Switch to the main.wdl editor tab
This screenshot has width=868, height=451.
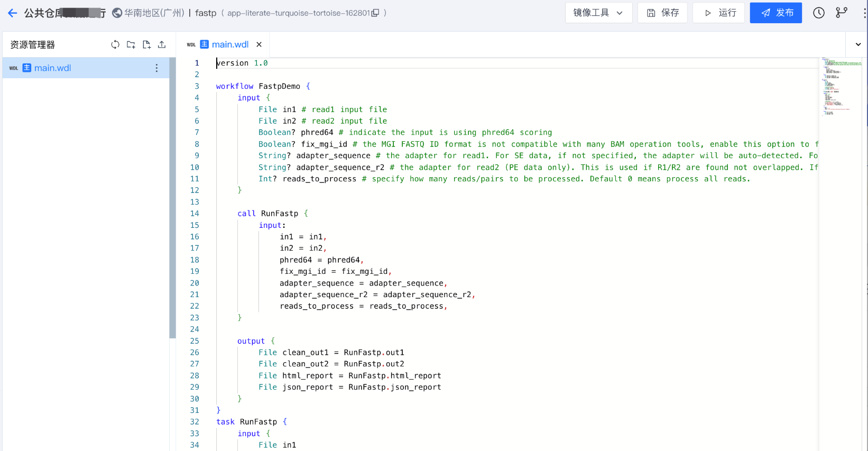tap(230, 45)
